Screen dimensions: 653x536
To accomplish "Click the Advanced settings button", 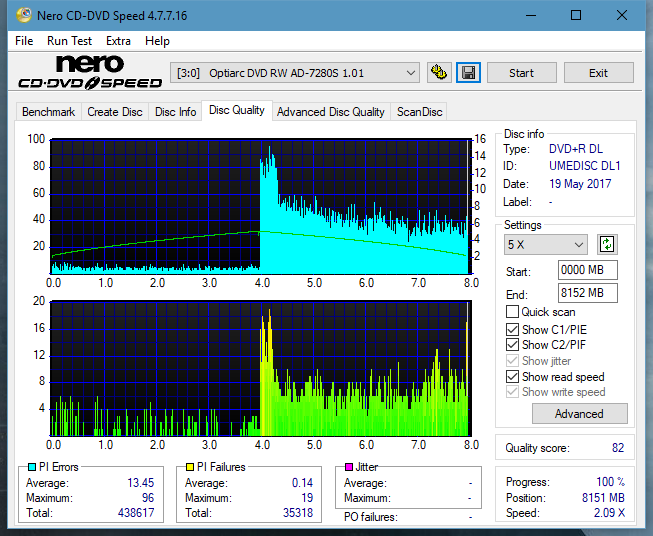I will pyautogui.click(x=579, y=414).
